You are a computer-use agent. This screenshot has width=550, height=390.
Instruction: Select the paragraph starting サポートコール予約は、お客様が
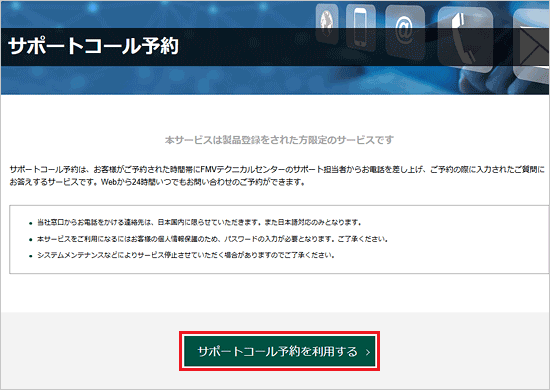tap(277, 176)
